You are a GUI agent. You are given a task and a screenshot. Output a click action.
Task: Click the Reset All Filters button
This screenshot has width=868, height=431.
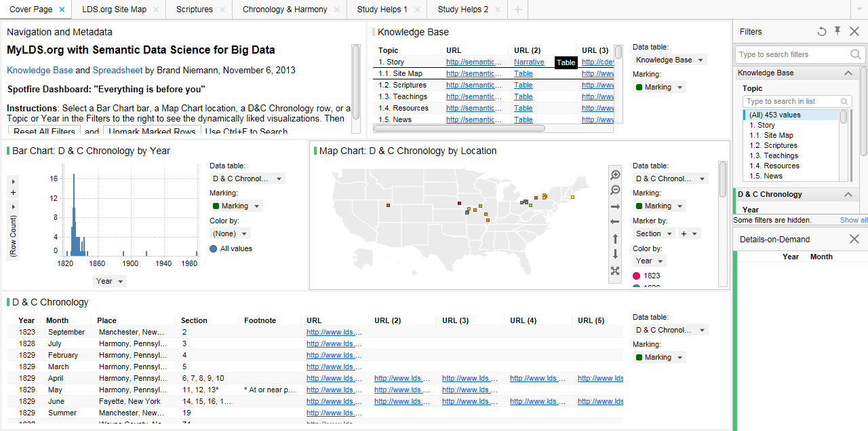coord(44,132)
